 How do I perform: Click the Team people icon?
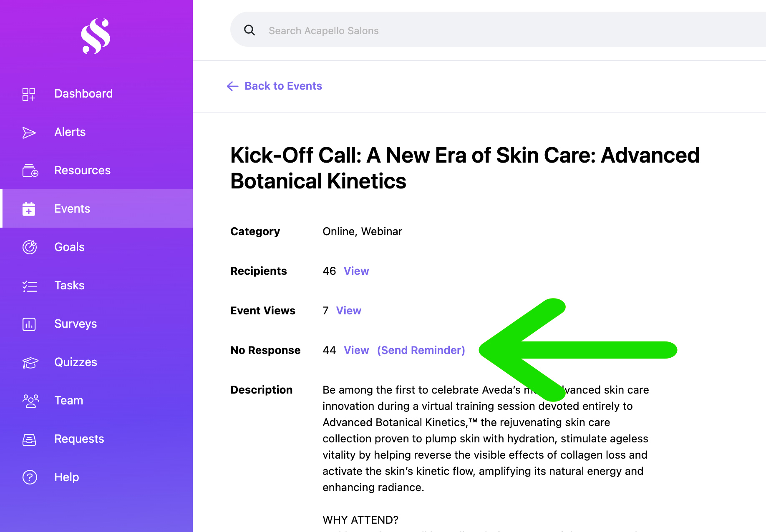click(x=30, y=401)
